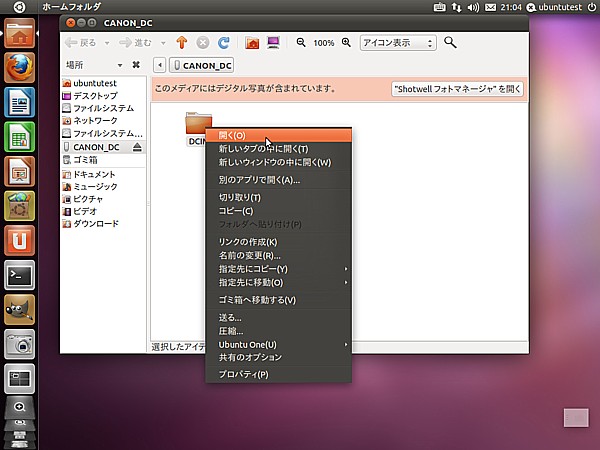
Task: Reload the folder with refresh icon
Action: pyautogui.click(x=224, y=42)
